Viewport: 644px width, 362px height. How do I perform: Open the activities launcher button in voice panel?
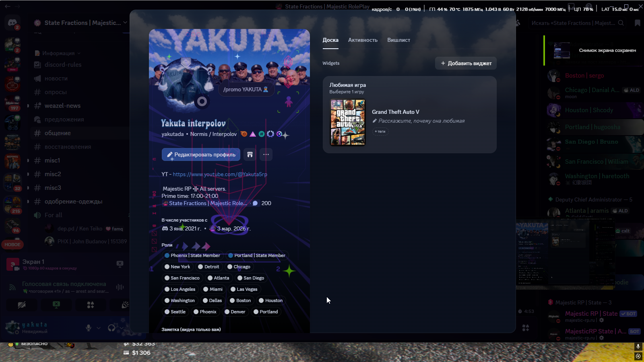pos(91,305)
